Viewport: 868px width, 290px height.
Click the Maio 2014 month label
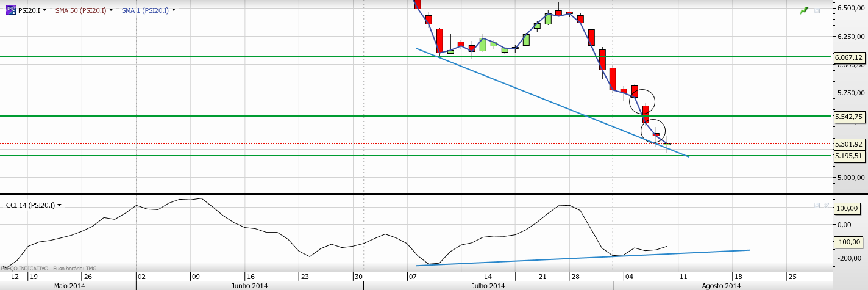pyautogui.click(x=69, y=286)
